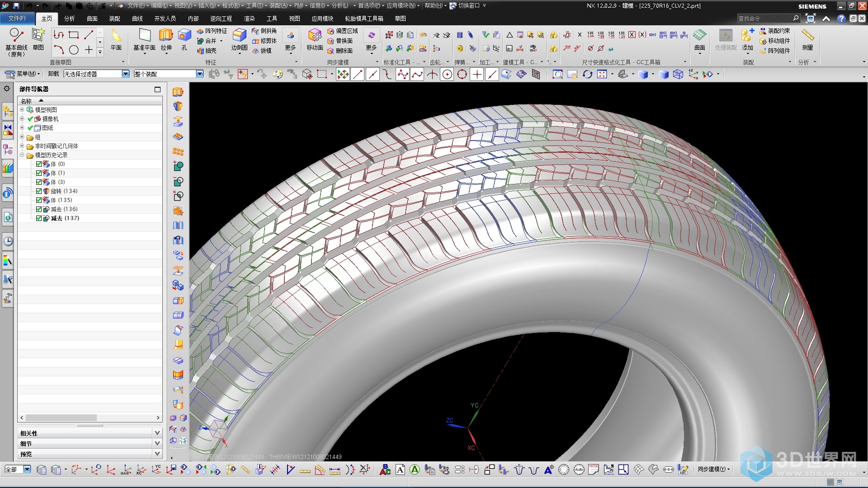This screenshot has width=868, height=488.
Task: Uncheck the 减去 (136) feature checkbox
Action: [x=39, y=209]
